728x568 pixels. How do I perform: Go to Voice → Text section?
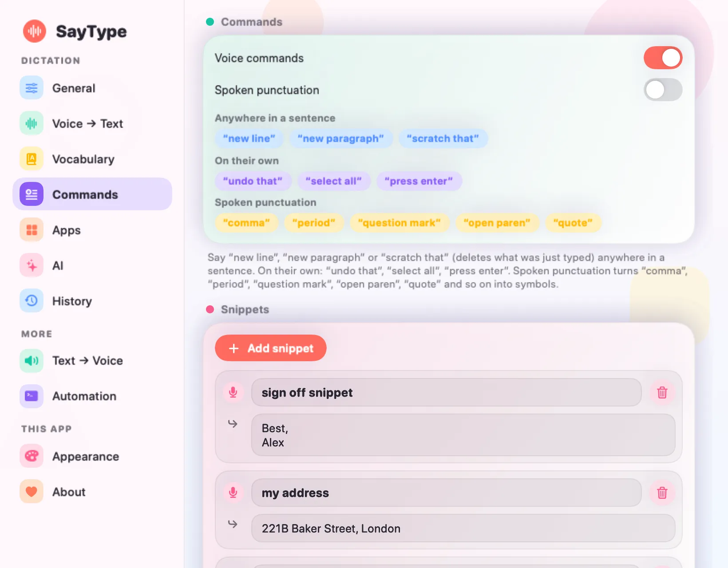tap(87, 124)
